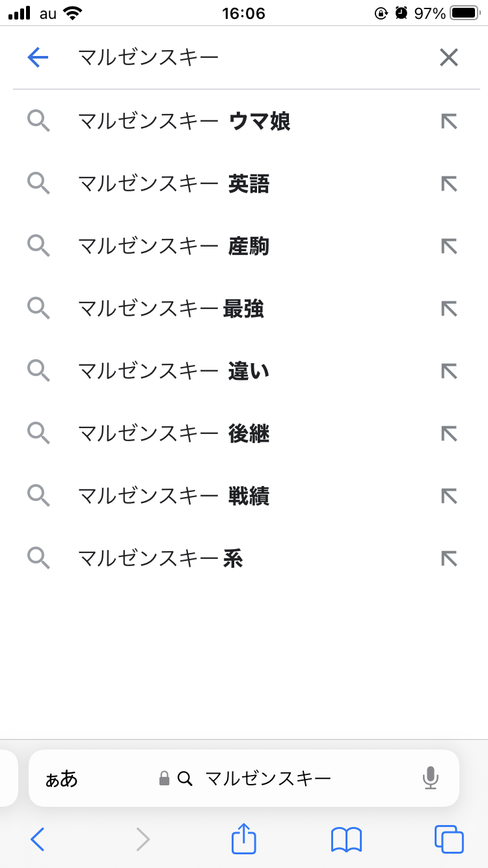Tap the blue back arrow in search bar

38,58
